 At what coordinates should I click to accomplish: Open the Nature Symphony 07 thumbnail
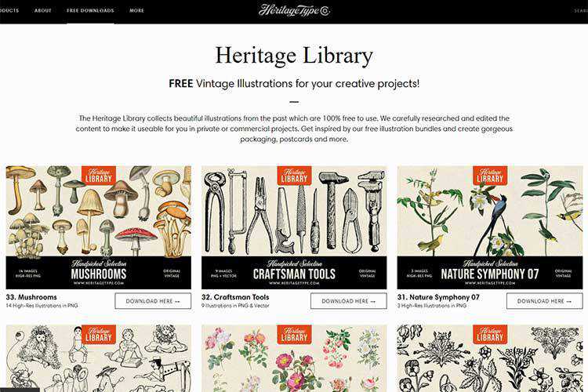coord(490,227)
